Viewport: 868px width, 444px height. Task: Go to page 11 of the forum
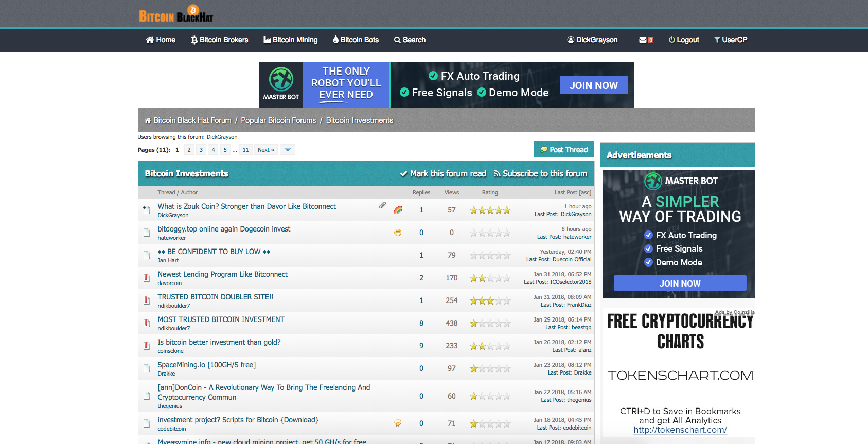[246, 150]
